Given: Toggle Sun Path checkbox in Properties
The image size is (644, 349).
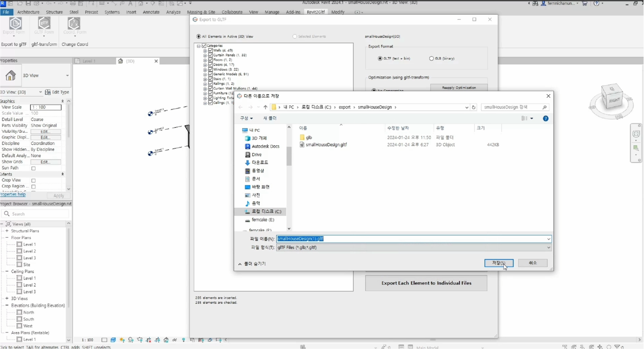Looking at the screenshot, I should click(33, 169).
